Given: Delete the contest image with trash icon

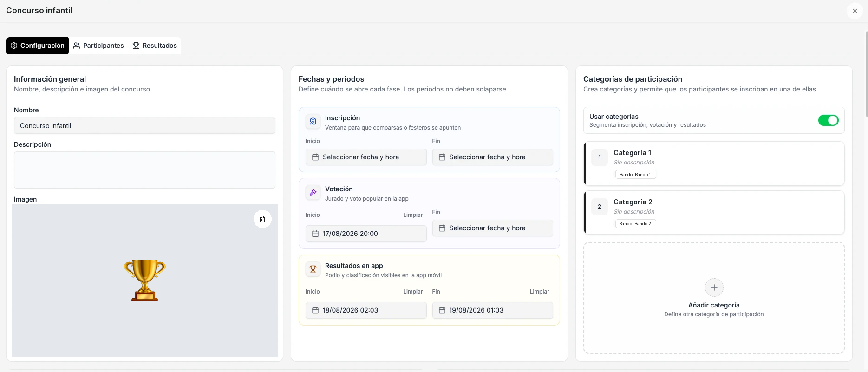Looking at the screenshot, I should 262,219.
